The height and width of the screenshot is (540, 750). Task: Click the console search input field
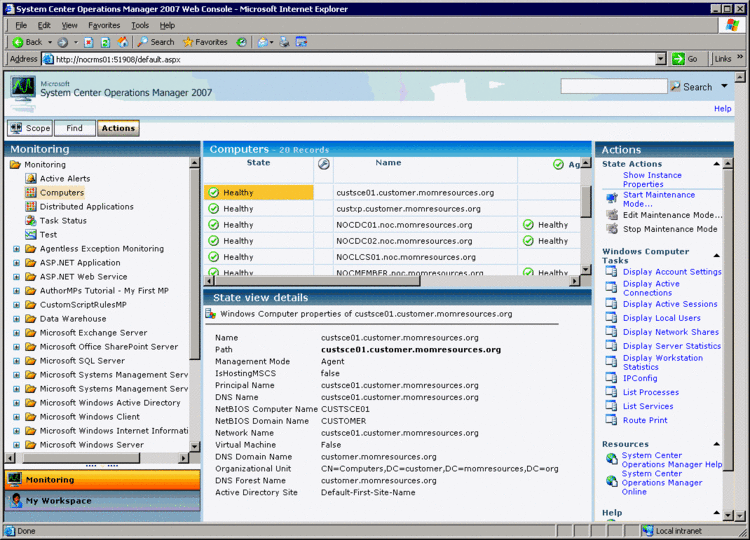point(614,87)
